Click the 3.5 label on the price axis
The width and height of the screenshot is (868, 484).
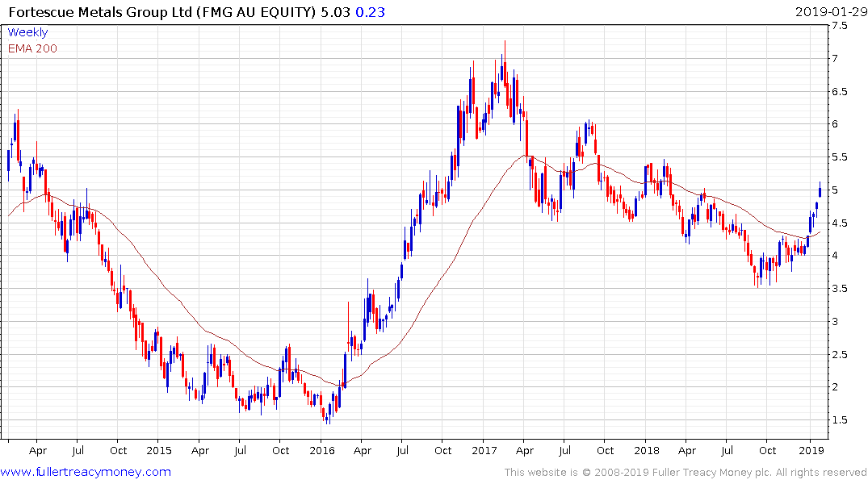pos(839,288)
